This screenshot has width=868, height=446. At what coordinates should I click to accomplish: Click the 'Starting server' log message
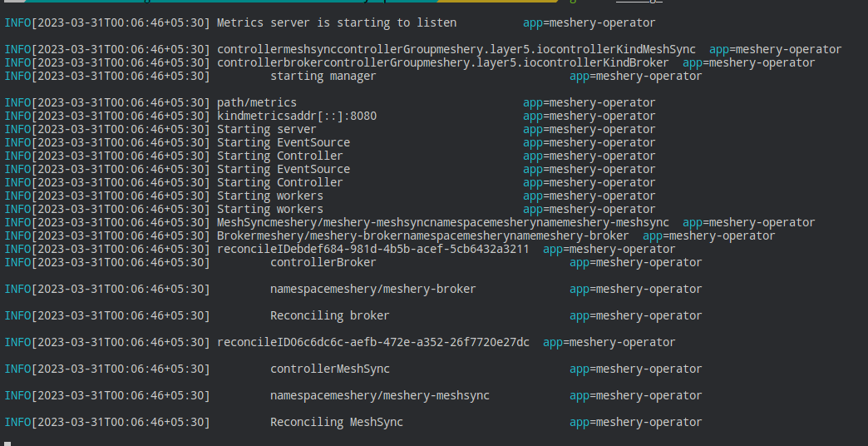point(267,129)
